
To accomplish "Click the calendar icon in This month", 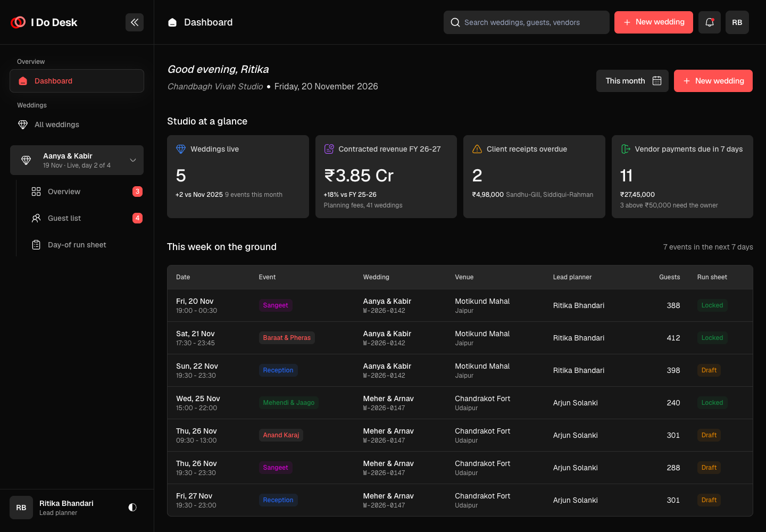I will [x=657, y=81].
